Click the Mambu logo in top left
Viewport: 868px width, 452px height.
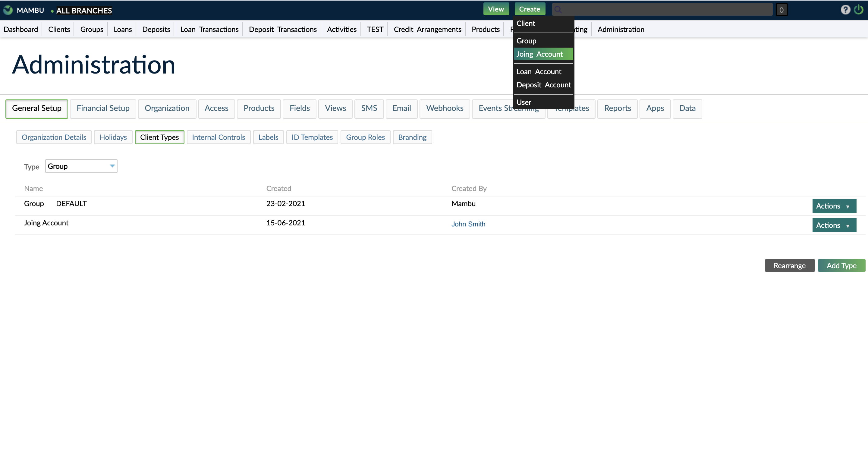8,10
